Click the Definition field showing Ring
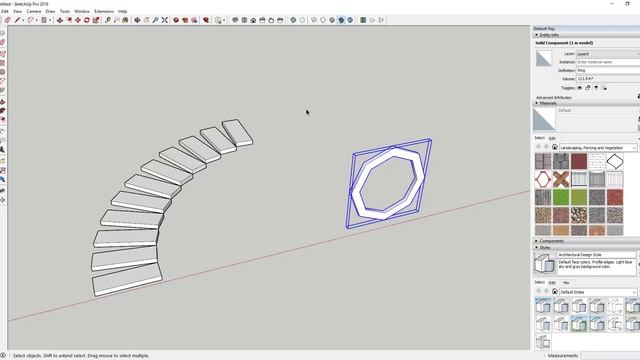This screenshot has width=640, height=360. click(608, 71)
